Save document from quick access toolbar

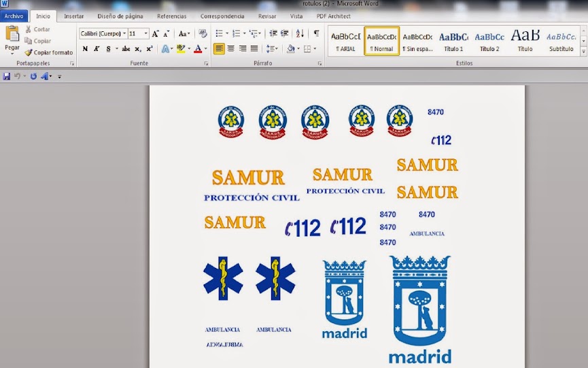(x=6, y=77)
